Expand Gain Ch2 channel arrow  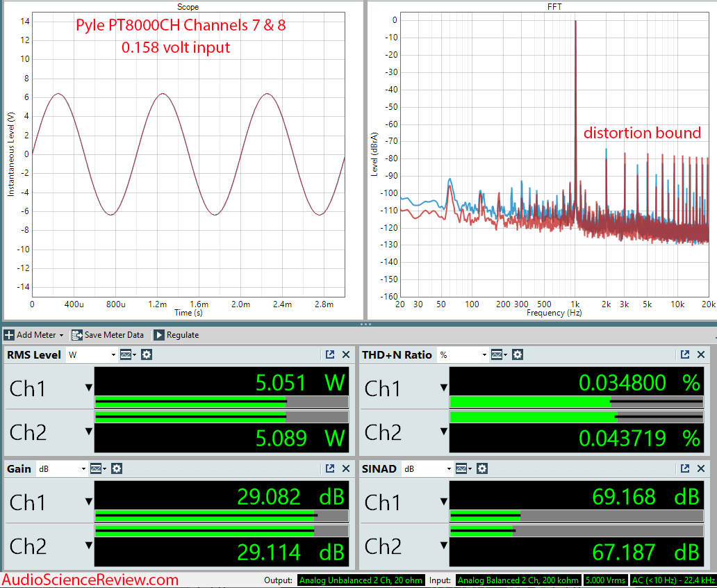click(x=89, y=546)
